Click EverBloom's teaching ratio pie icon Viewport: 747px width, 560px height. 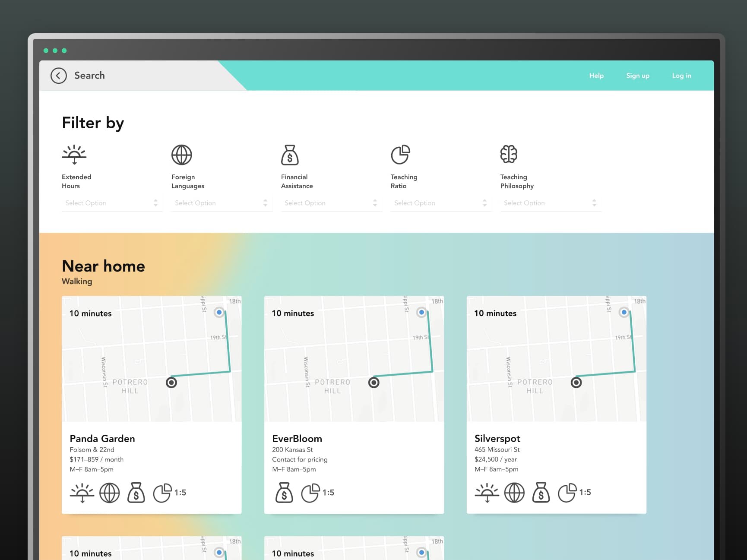[310, 493]
